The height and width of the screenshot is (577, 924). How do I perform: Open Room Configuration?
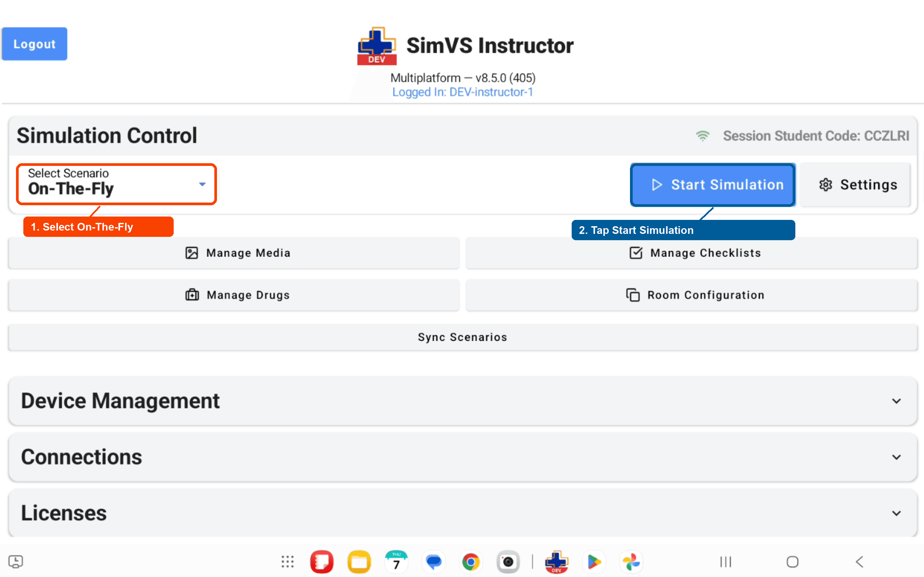[691, 295]
